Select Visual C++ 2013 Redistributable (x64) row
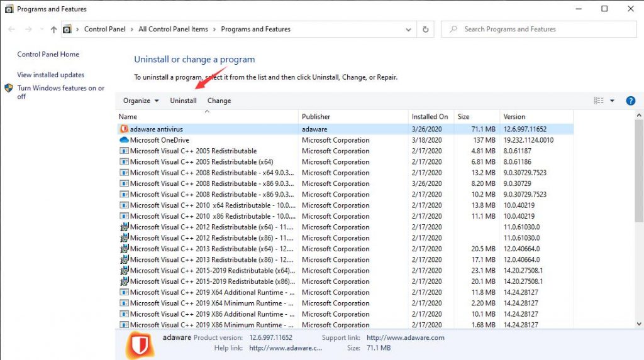This screenshot has height=360, width=644. [345, 249]
